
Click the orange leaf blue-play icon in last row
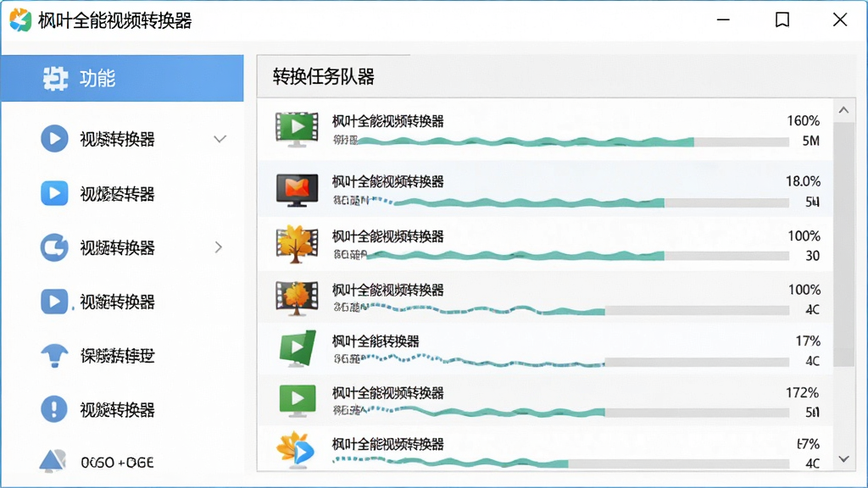click(x=296, y=450)
